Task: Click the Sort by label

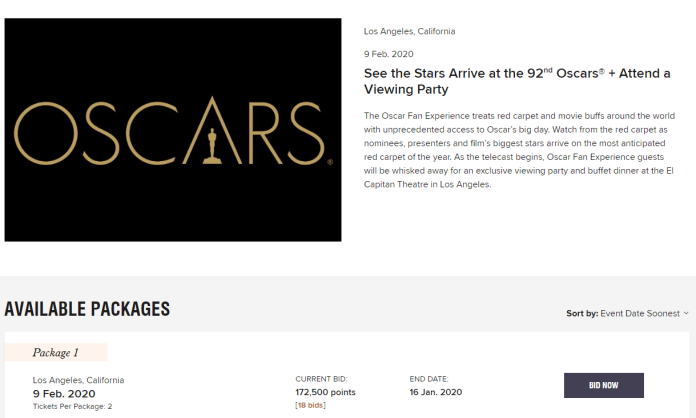Action: [x=582, y=314]
